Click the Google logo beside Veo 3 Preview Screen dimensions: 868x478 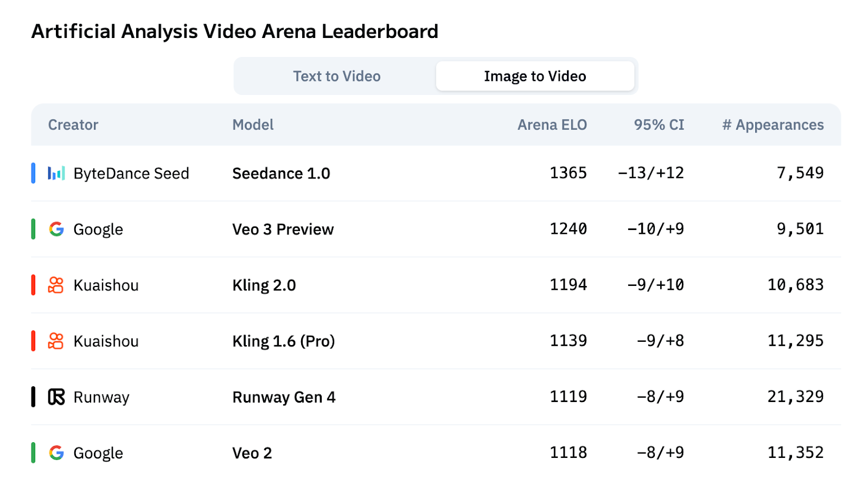[x=56, y=229]
